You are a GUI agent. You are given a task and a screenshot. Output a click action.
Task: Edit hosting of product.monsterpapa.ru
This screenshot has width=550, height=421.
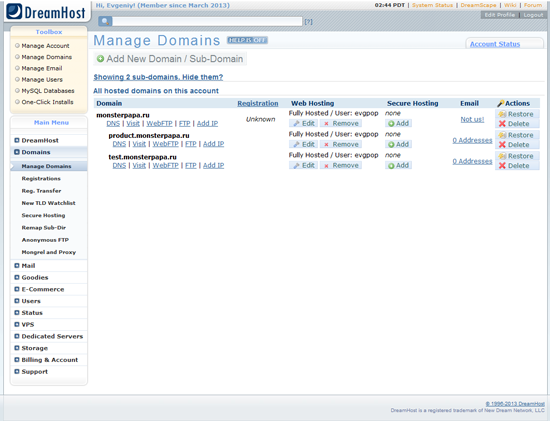(303, 145)
